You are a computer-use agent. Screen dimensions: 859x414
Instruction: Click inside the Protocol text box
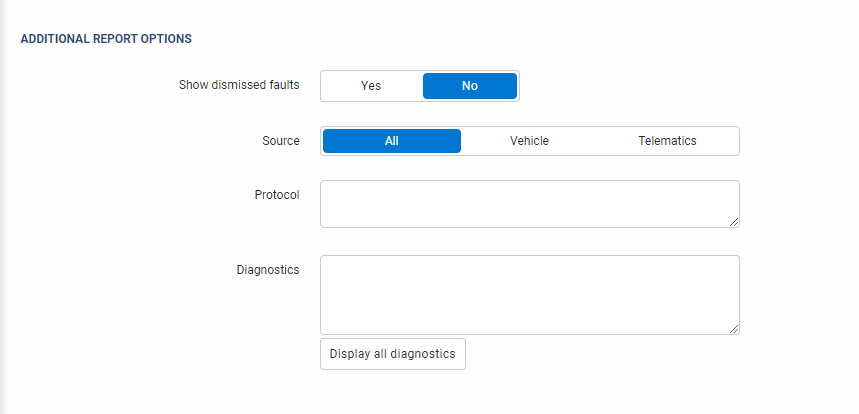pyautogui.click(x=529, y=204)
